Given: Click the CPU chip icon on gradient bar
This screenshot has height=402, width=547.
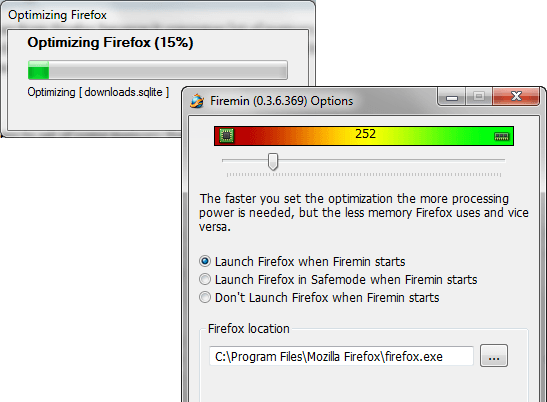Looking at the screenshot, I should [226, 135].
